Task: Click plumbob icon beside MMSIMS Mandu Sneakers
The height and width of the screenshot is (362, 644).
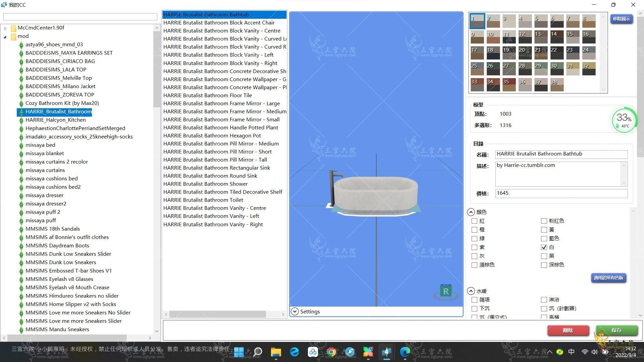Action: pos(21,329)
